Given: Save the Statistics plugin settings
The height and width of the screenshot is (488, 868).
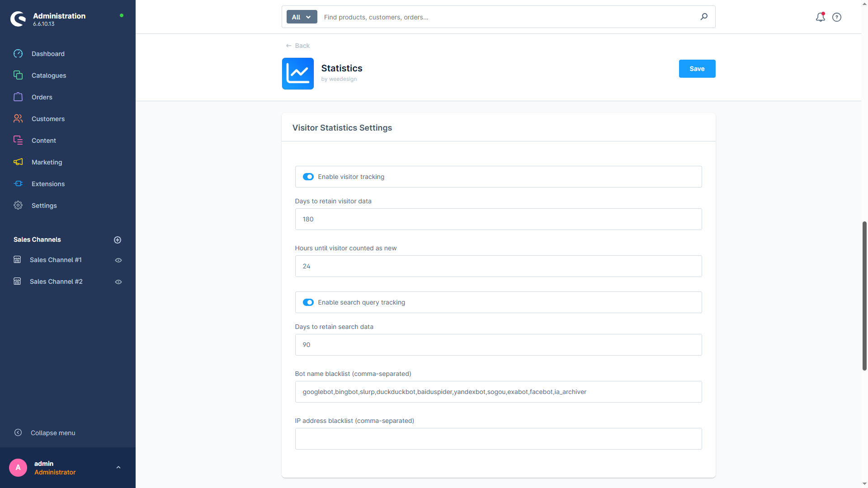Looking at the screenshot, I should click(697, 69).
